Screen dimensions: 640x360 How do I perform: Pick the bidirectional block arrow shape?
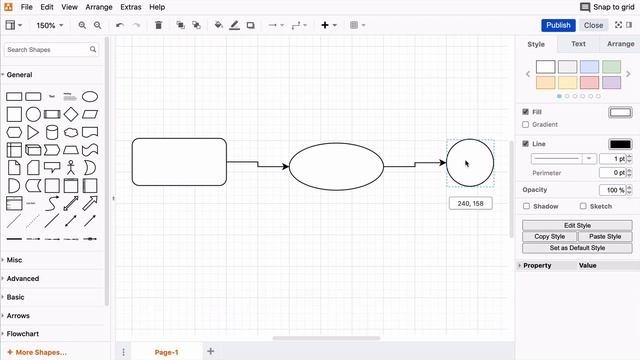(71, 203)
